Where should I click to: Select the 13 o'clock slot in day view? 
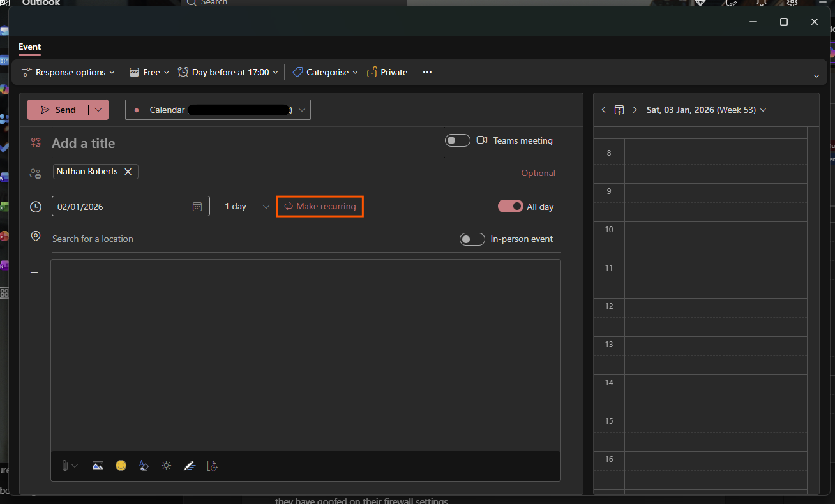715,355
